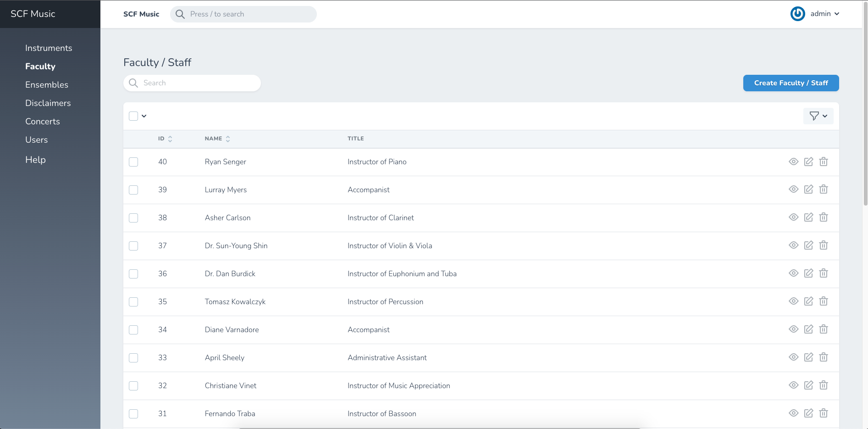Screen dimensions: 868x429
Task: Delete the Asher Carlson entry
Action: click(x=824, y=217)
